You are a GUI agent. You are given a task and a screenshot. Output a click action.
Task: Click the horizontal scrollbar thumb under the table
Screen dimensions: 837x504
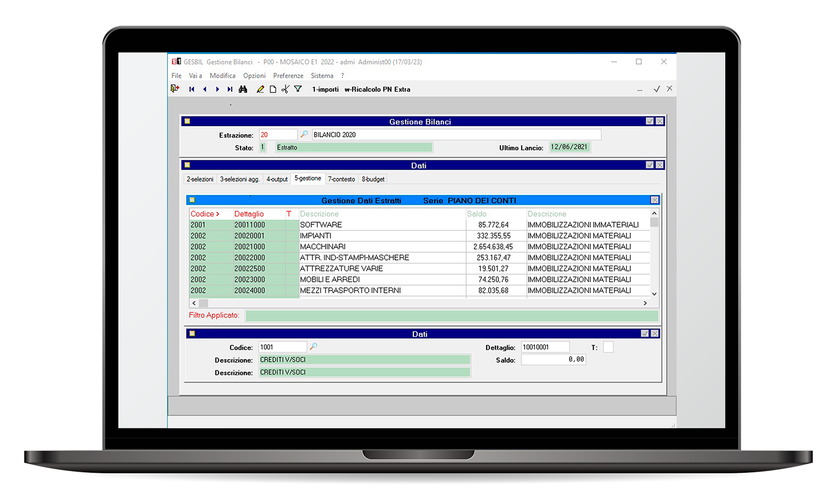click(204, 303)
